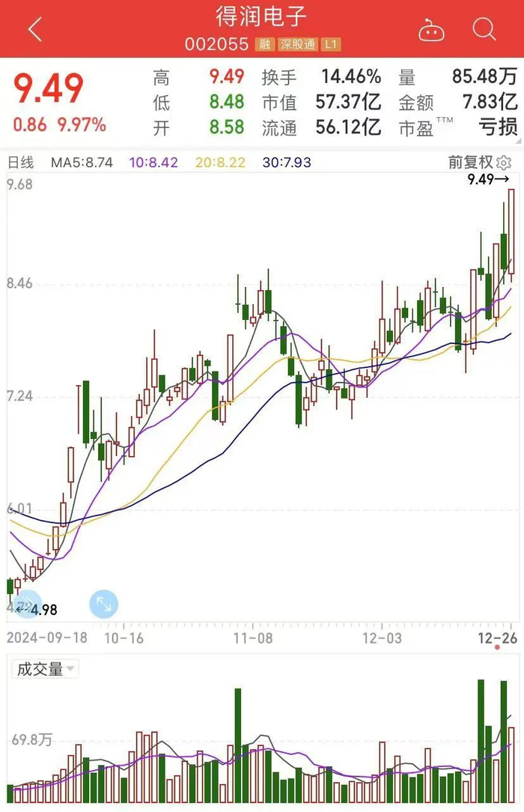The width and height of the screenshot is (524, 812).
Task: Open the robot assistant icon
Action: click(431, 31)
